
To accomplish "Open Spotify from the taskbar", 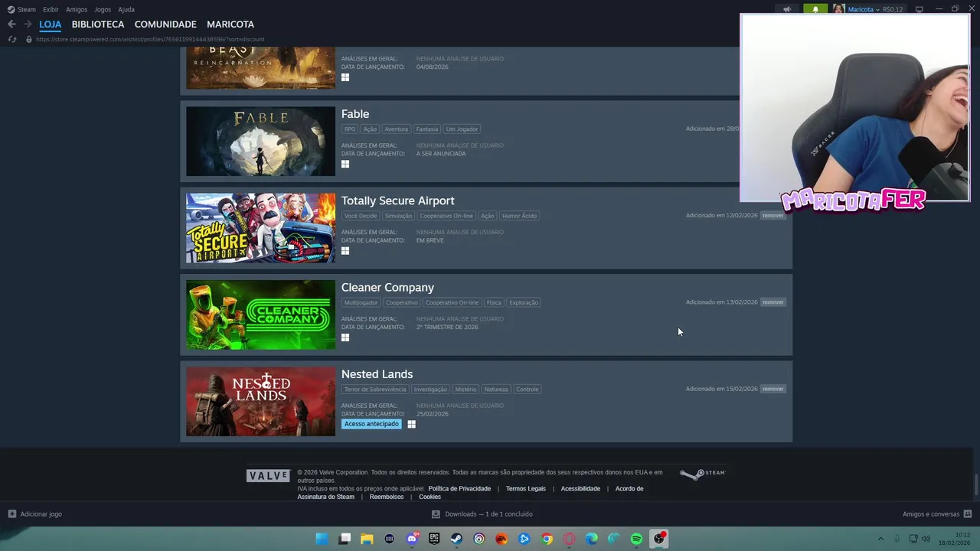I will click(636, 539).
